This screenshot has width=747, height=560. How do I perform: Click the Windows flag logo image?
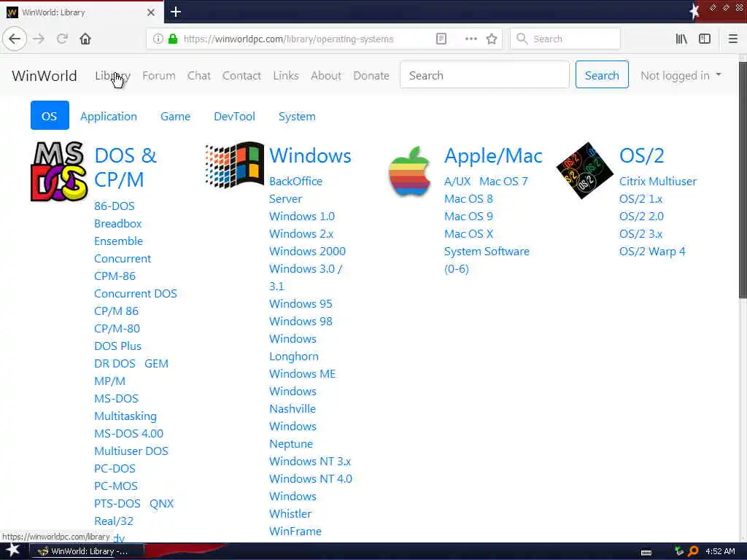point(234,164)
